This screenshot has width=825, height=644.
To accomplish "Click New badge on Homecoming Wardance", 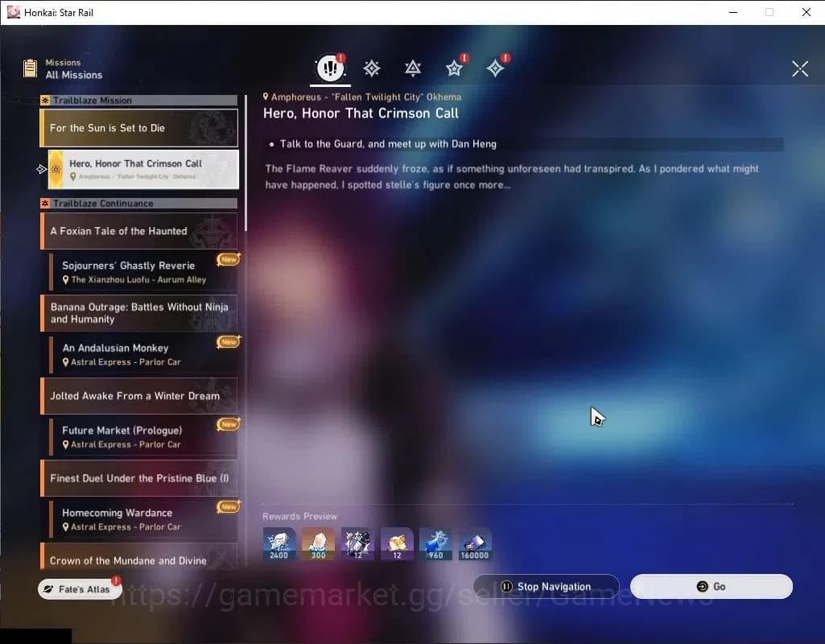I will pos(229,506).
